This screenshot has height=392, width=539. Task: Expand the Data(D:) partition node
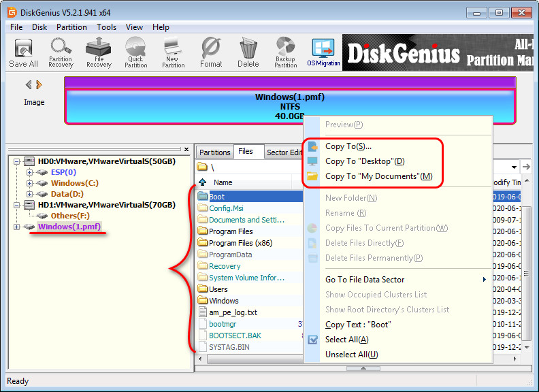coord(29,194)
